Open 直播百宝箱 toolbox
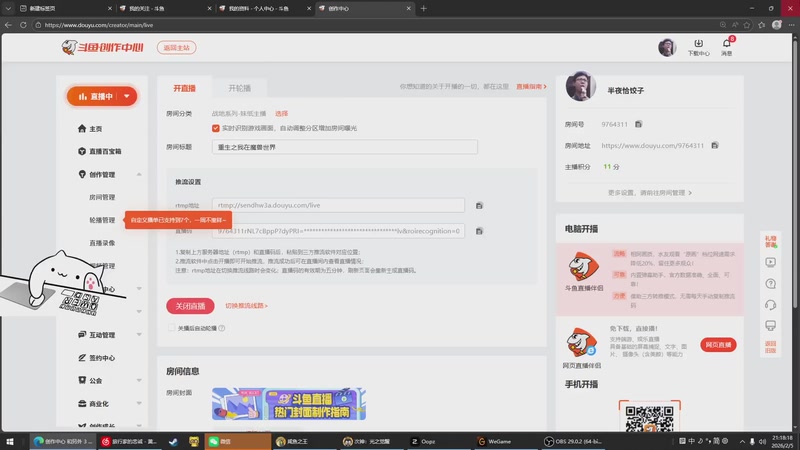This screenshot has height=450, width=800. [99, 152]
